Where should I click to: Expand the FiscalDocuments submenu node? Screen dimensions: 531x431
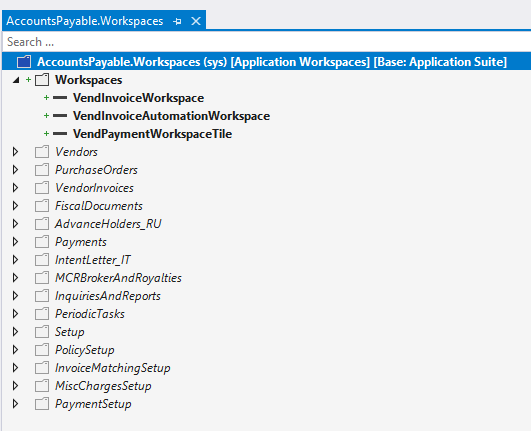click(x=15, y=206)
